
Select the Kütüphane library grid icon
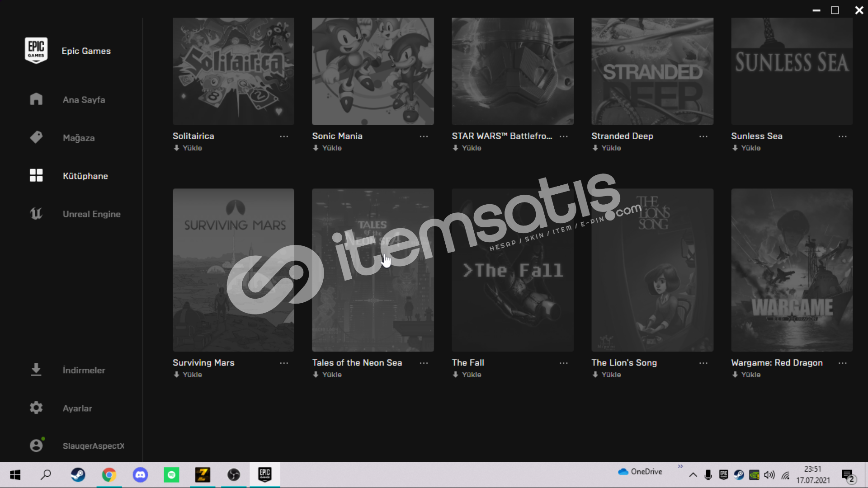click(36, 175)
